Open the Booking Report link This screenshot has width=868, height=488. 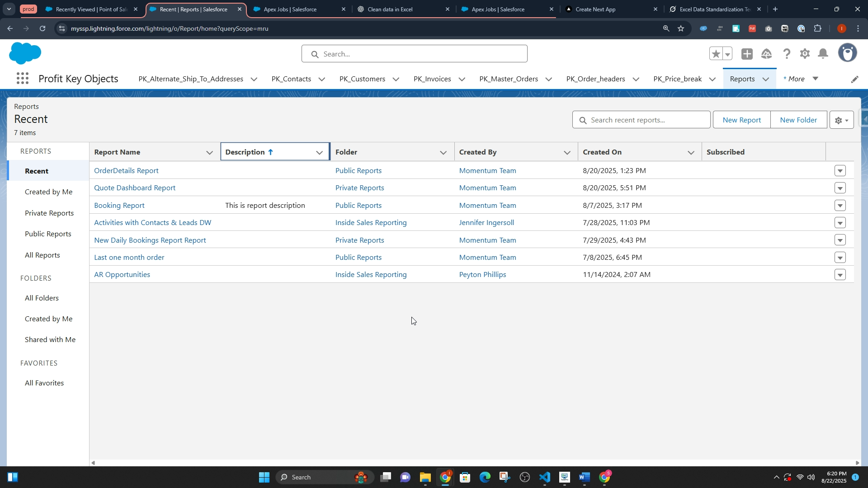pyautogui.click(x=119, y=206)
